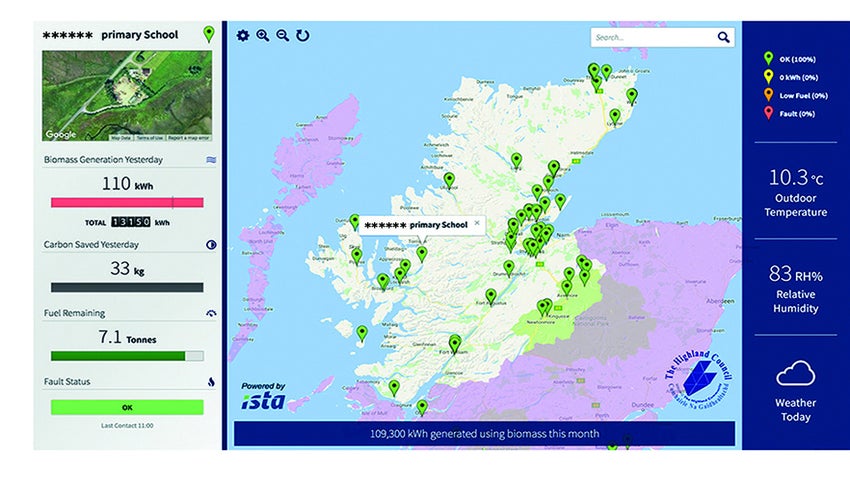Click the Map Data link
The image size is (850, 486).
tap(121, 138)
